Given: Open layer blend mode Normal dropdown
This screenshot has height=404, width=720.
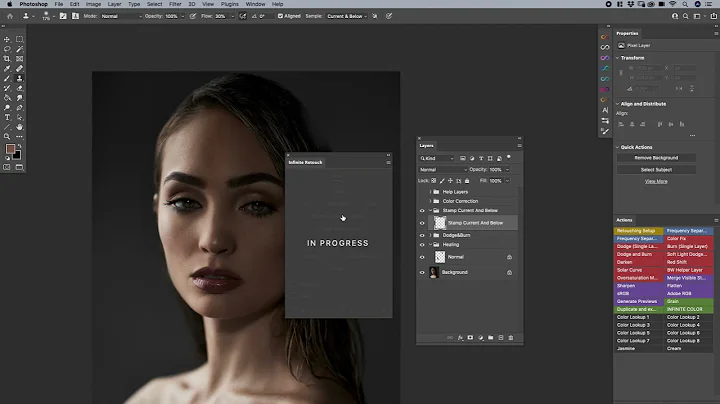Looking at the screenshot, I should tap(443, 170).
